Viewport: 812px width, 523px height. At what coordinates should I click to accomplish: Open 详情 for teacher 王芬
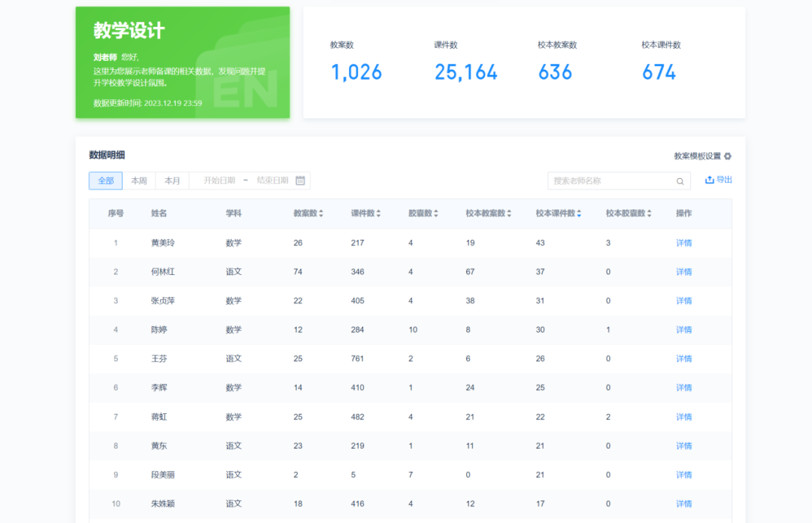[683, 358]
